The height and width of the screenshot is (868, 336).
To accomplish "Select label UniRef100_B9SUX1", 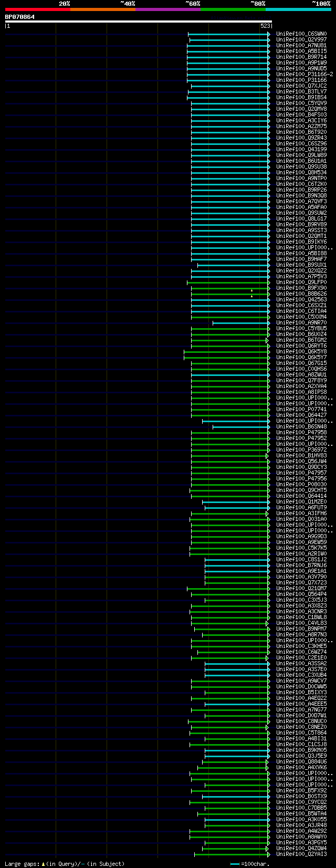I will 301,265.
